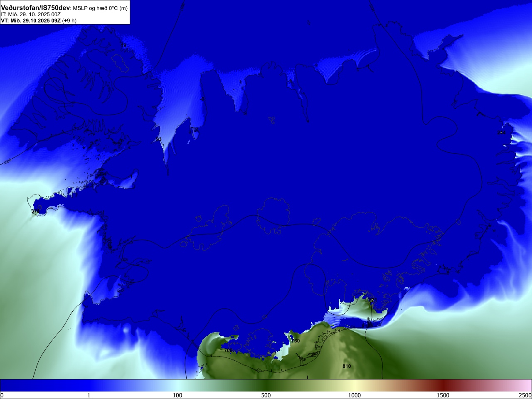The width and height of the screenshot is (532, 399).
Task: Click the '(+9 h)' forecast offset text
Action: pos(69,20)
